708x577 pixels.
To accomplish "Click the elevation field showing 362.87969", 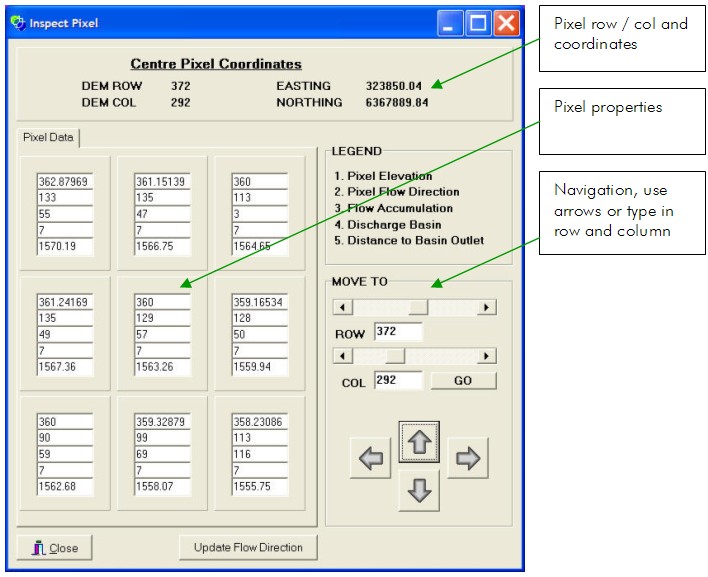I will pyautogui.click(x=65, y=182).
